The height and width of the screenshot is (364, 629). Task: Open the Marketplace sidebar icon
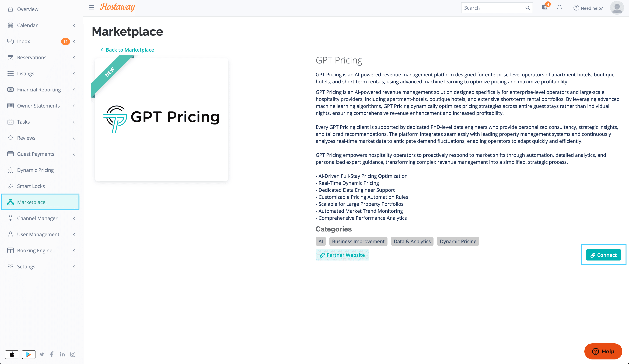click(x=11, y=202)
